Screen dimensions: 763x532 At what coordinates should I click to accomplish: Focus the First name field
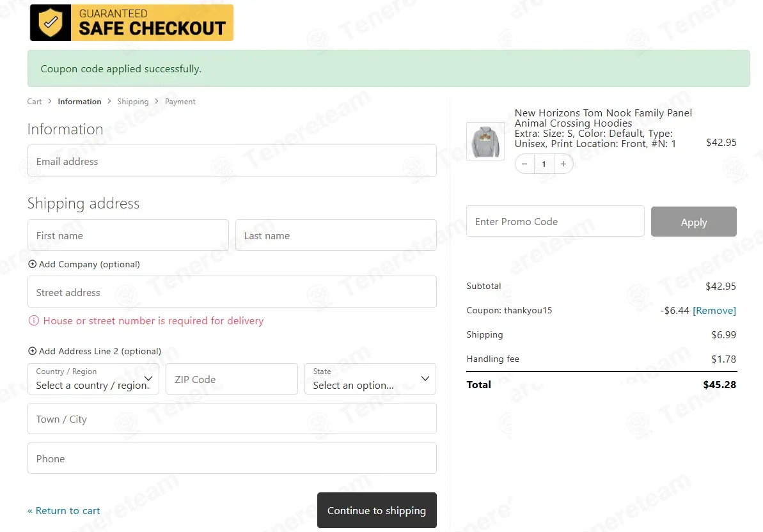[128, 235]
